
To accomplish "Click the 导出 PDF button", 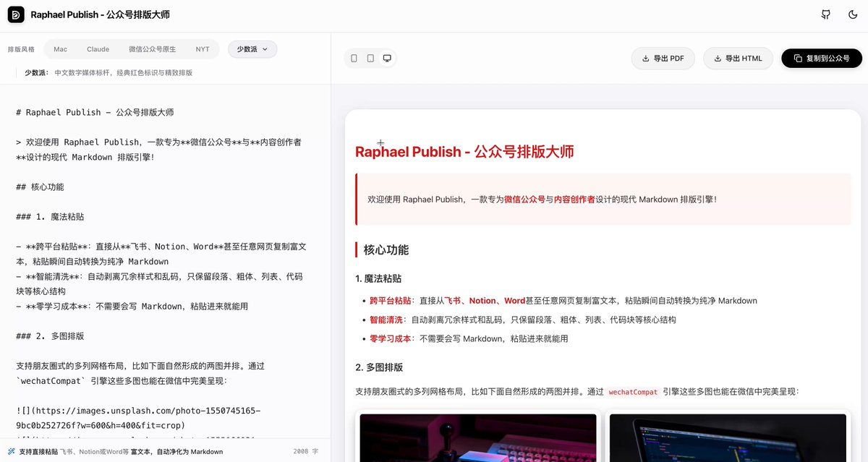I will [x=663, y=59].
